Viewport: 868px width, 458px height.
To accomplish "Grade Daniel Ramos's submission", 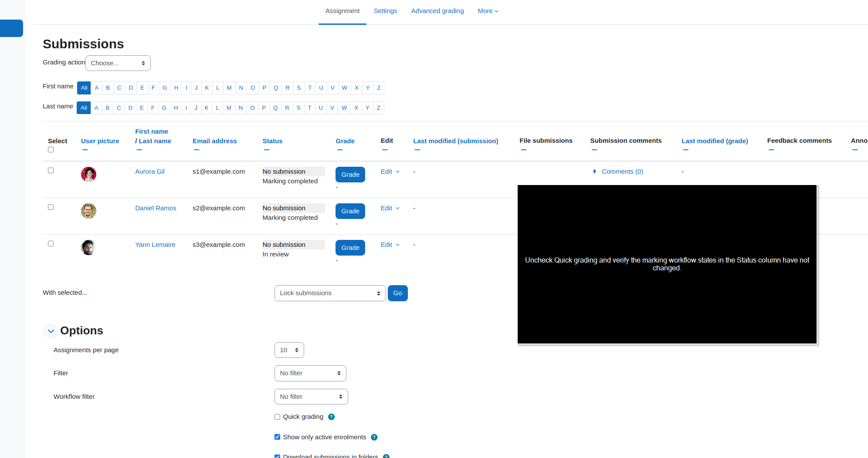I will [350, 211].
